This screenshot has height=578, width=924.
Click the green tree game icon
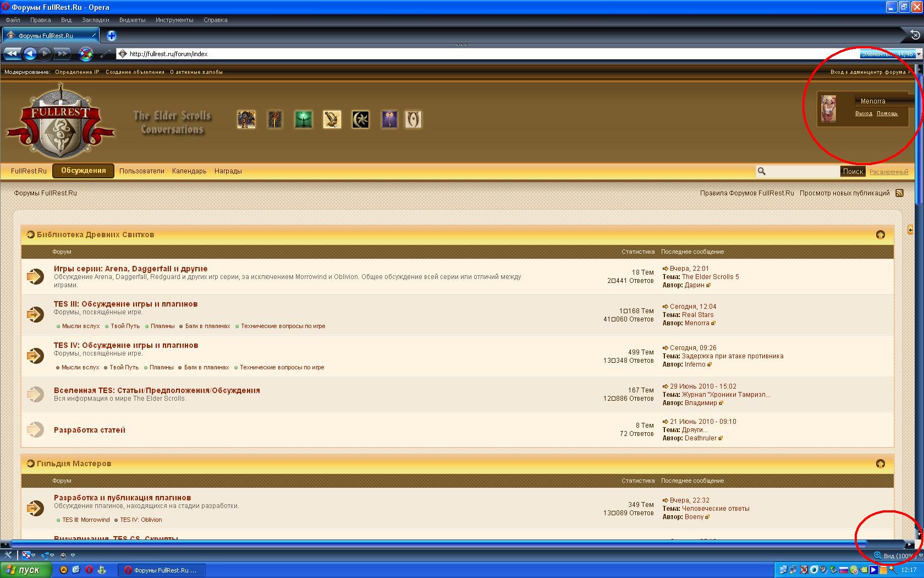(303, 119)
